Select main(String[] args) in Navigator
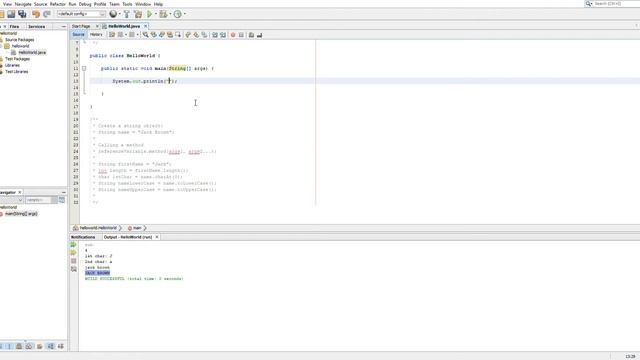Screen dimensions: 640x360 (x=21, y=214)
